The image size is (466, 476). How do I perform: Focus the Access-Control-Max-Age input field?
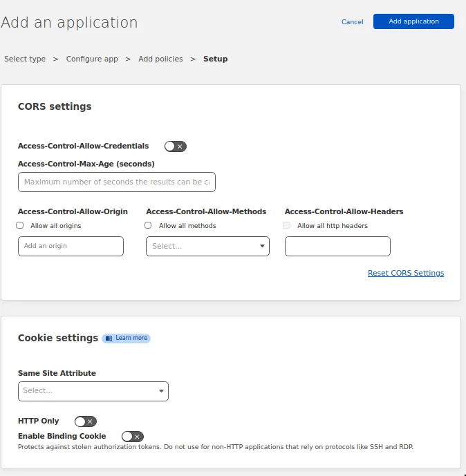tap(116, 182)
